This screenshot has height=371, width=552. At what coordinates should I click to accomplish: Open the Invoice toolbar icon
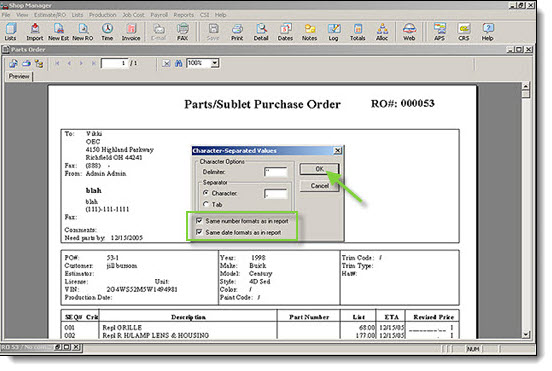pos(131,32)
